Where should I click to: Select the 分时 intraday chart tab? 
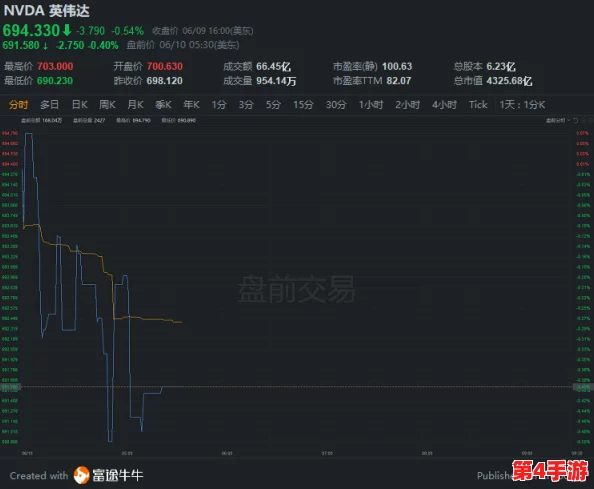(19, 105)
